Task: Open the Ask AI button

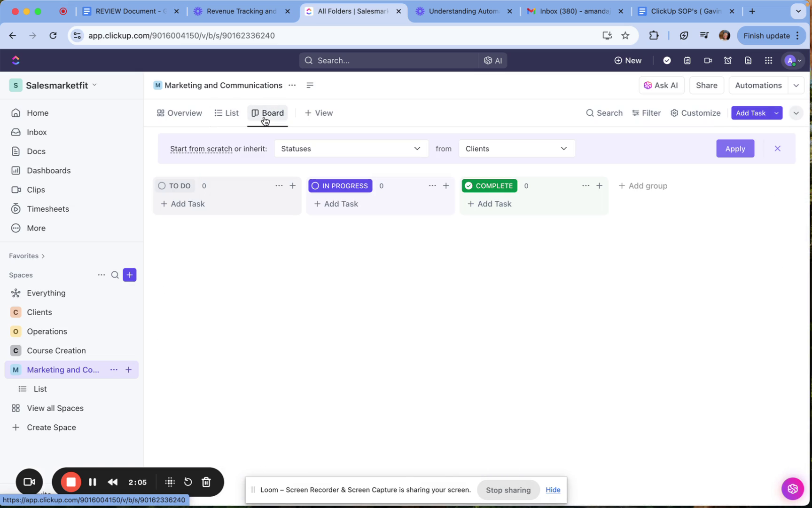Action: [x=661, y=85]
